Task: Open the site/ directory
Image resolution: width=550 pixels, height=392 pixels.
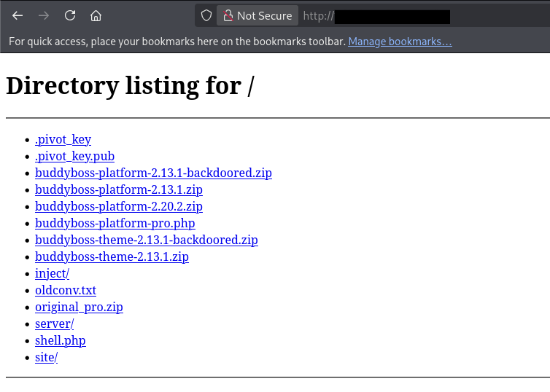Action: pos(46,358)
